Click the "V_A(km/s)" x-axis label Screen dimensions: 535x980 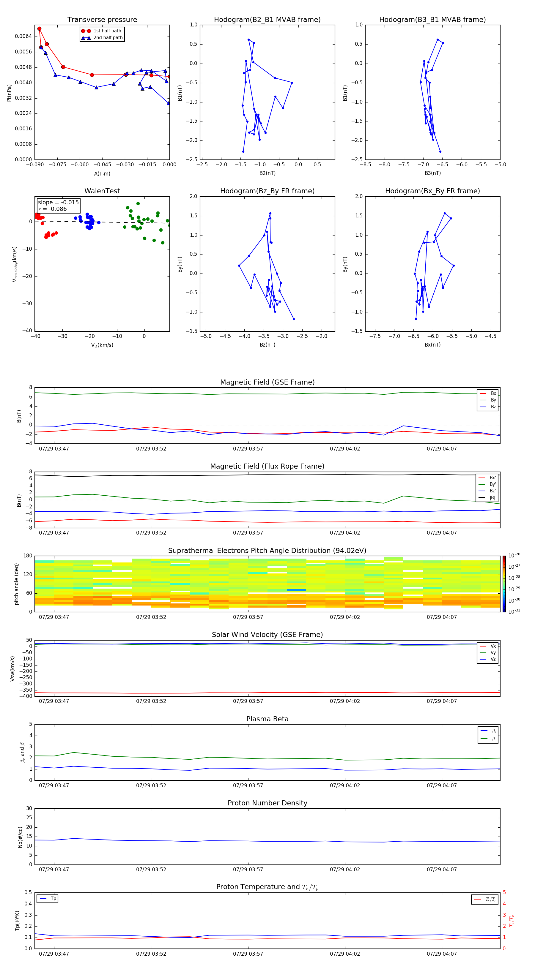pos(102,345)
